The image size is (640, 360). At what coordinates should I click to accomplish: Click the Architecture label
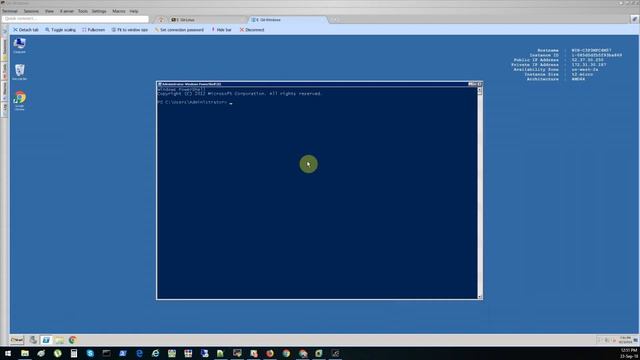pyautogui.click(x=543, y=79)
